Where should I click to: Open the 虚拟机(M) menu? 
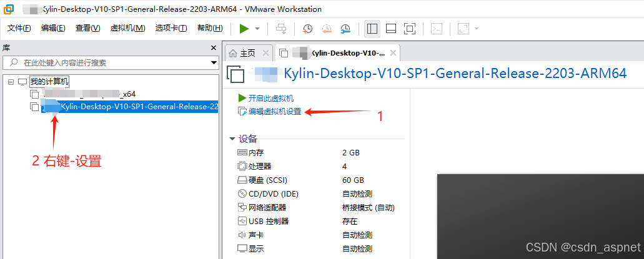[x=127, y=28]
